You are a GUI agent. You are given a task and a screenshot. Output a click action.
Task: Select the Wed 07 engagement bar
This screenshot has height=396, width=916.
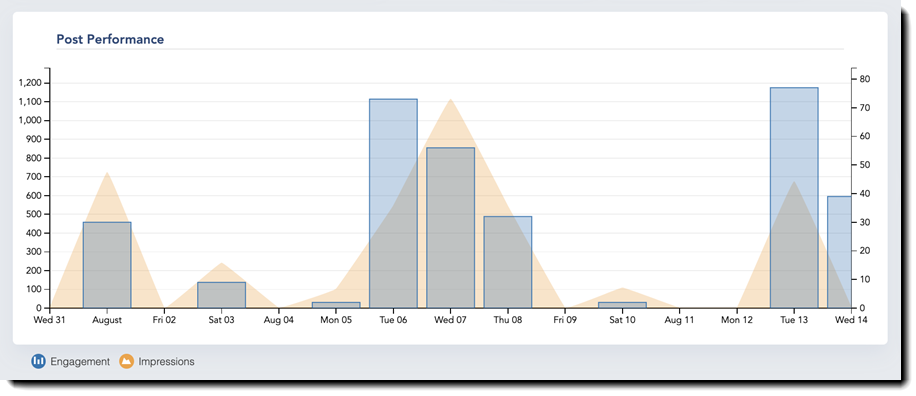[x=450, y=228]
